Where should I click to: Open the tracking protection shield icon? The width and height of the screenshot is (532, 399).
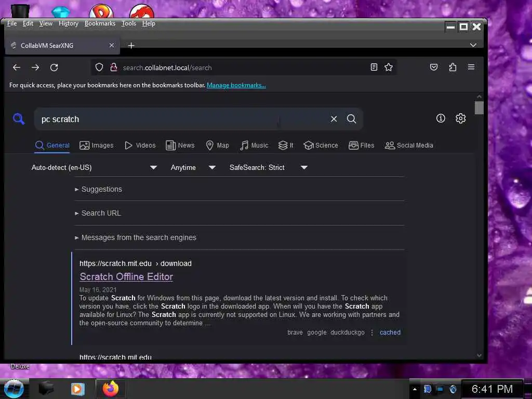tap(99, 67)
